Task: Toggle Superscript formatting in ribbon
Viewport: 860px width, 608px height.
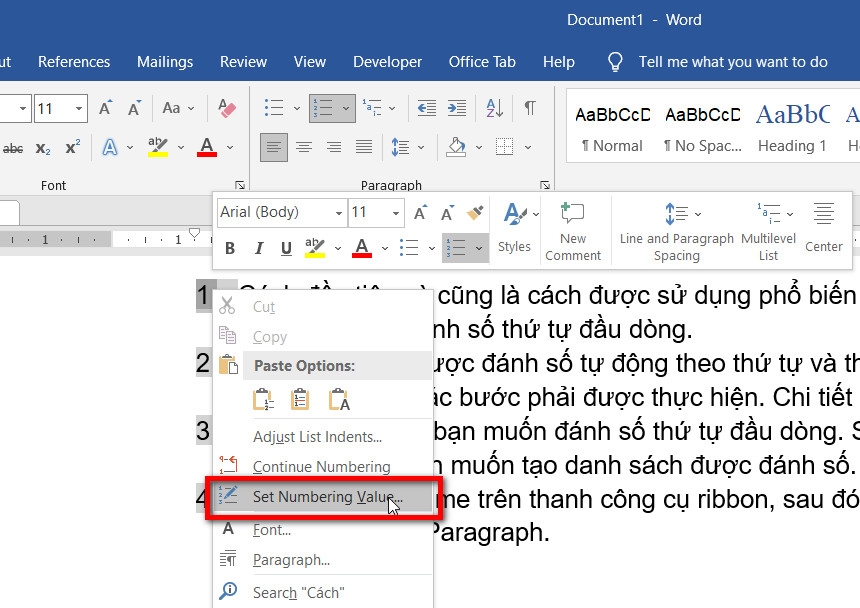Action: pyautogui.click(x=72, y=147)
